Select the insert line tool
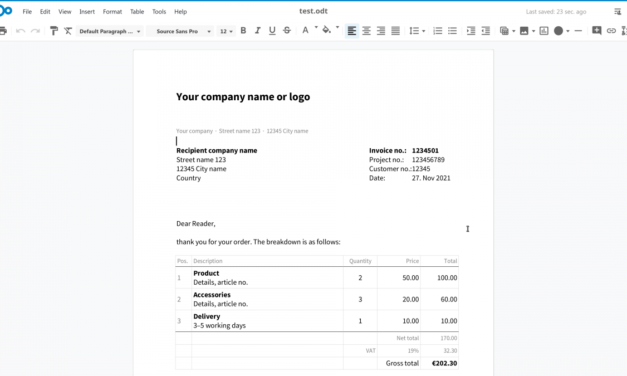The image size is (627, 376). (x=578, y=31)
